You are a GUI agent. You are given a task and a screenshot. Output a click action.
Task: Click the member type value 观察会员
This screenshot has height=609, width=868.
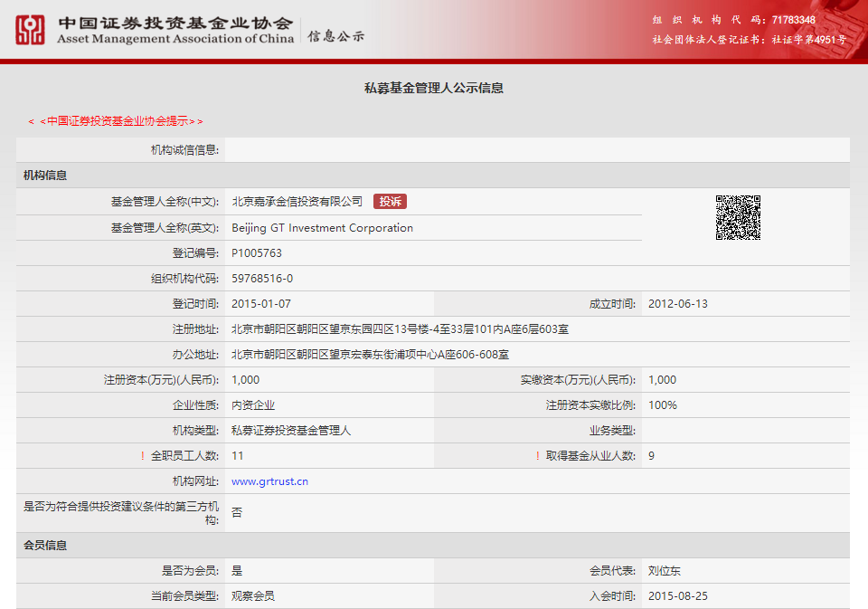pos(253,596)
